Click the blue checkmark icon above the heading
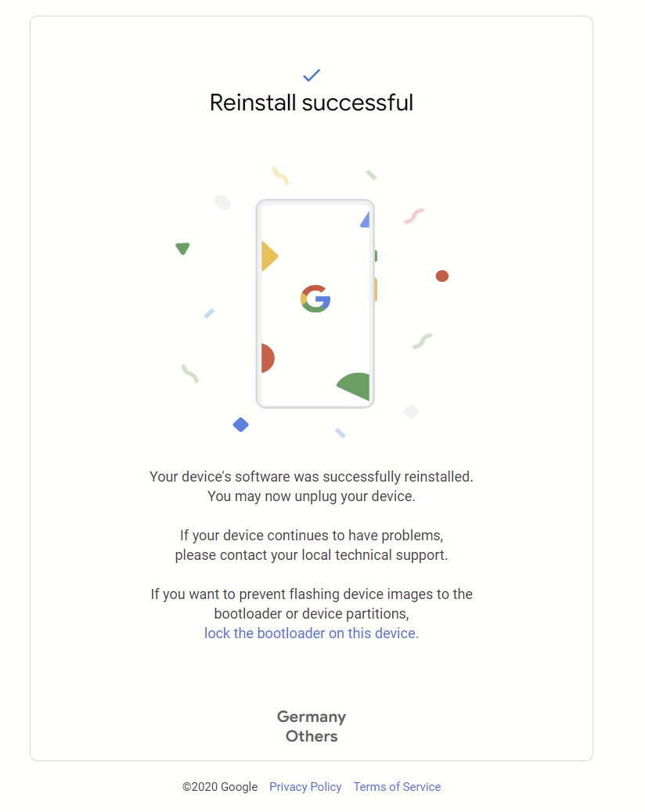 point(312,75)
